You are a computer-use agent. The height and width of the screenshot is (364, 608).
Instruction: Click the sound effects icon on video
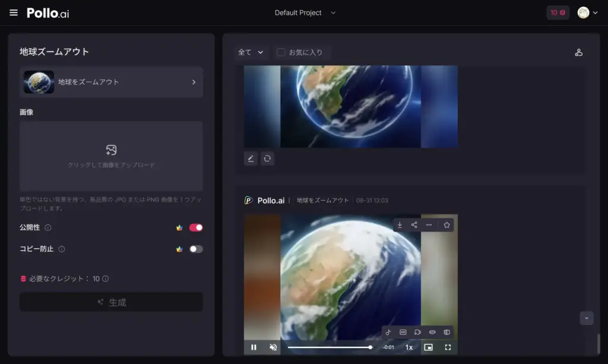[x=417, y=332]
